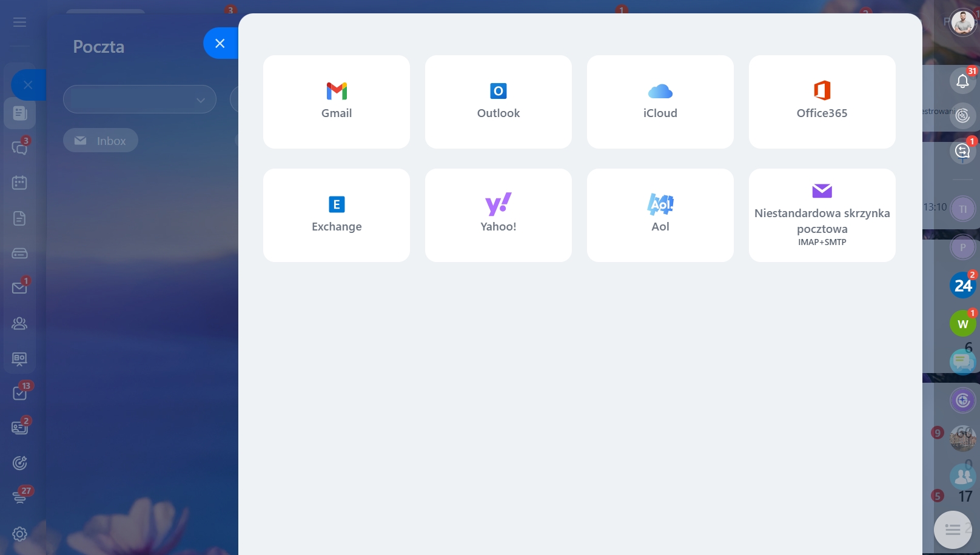The height and width of the screenshot is (555, 980).
Task: Open the P contact avatar
Action: click(x=963, y=247)
